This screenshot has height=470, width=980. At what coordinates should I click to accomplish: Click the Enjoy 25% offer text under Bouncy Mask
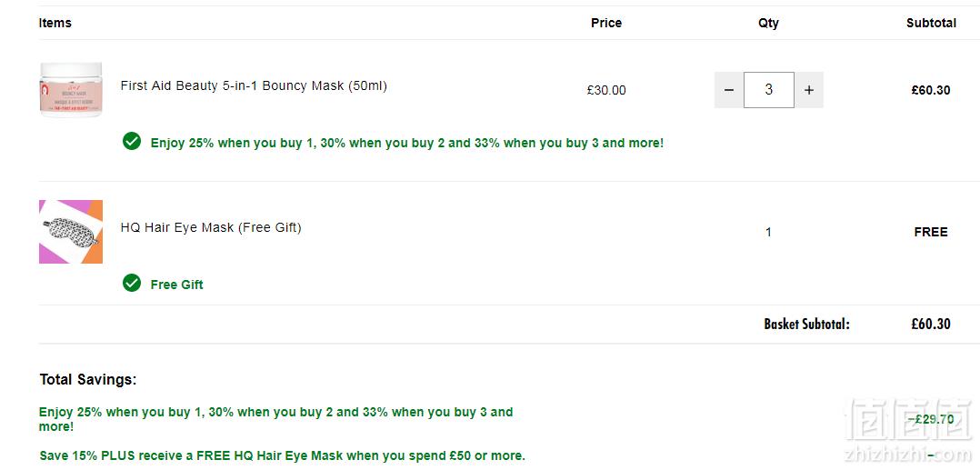pyautogui.click(x=407, y=143)
